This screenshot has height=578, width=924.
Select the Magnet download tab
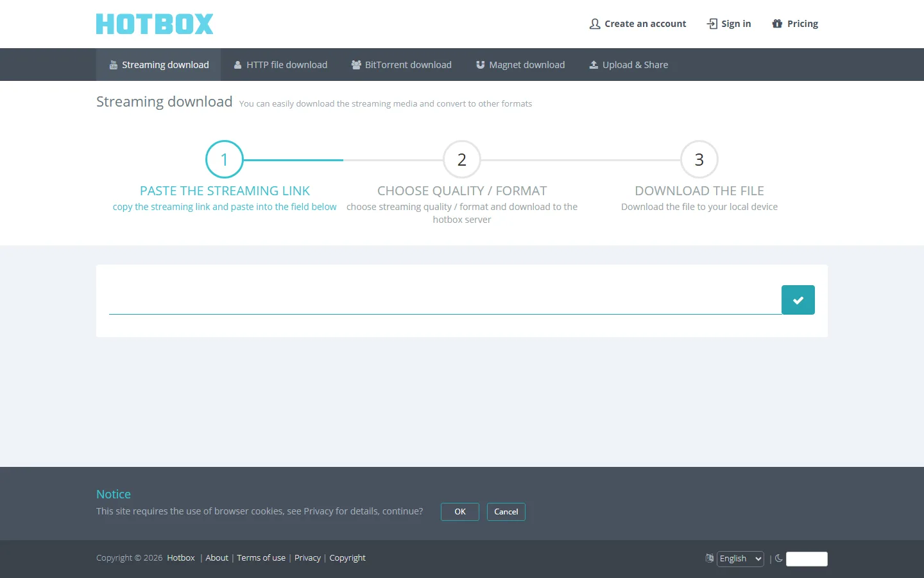pyautogui.click(x=520, y=65)
